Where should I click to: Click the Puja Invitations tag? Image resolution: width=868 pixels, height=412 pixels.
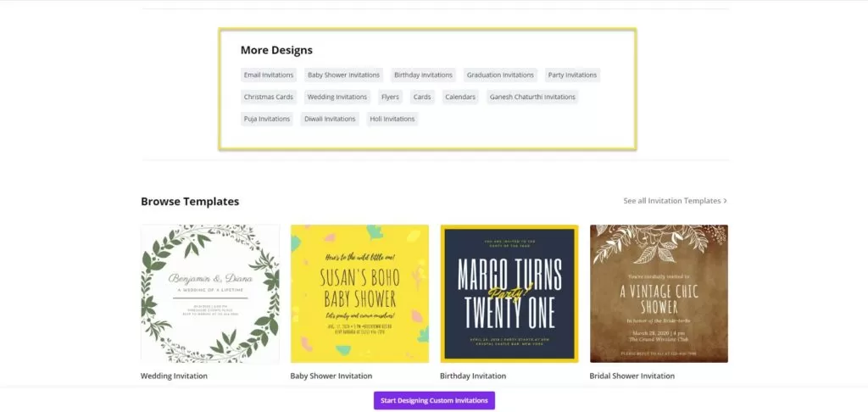[x=267, y=119]
